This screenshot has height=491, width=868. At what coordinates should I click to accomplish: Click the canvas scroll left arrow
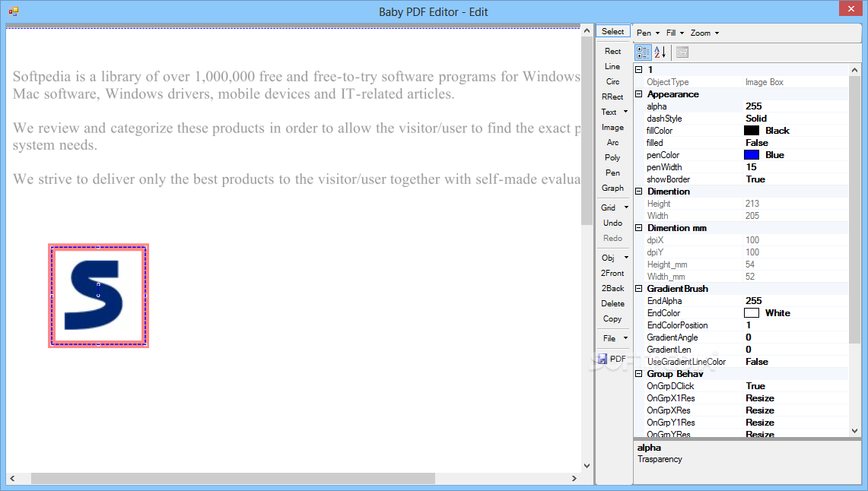[x=12, y=478]
